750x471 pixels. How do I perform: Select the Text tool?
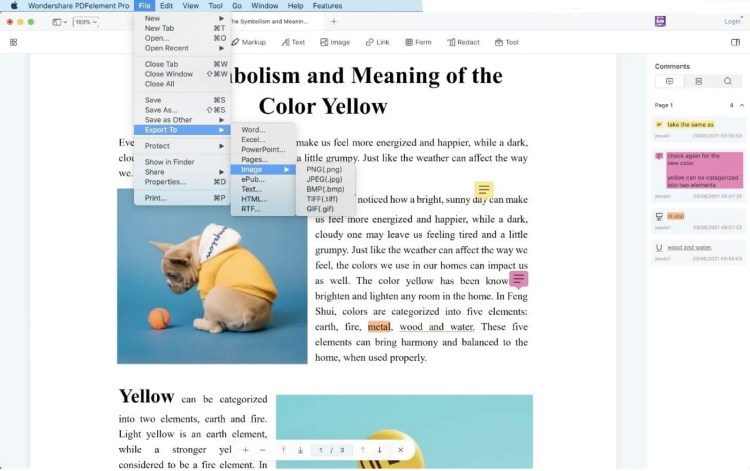[x=293, y=42]
